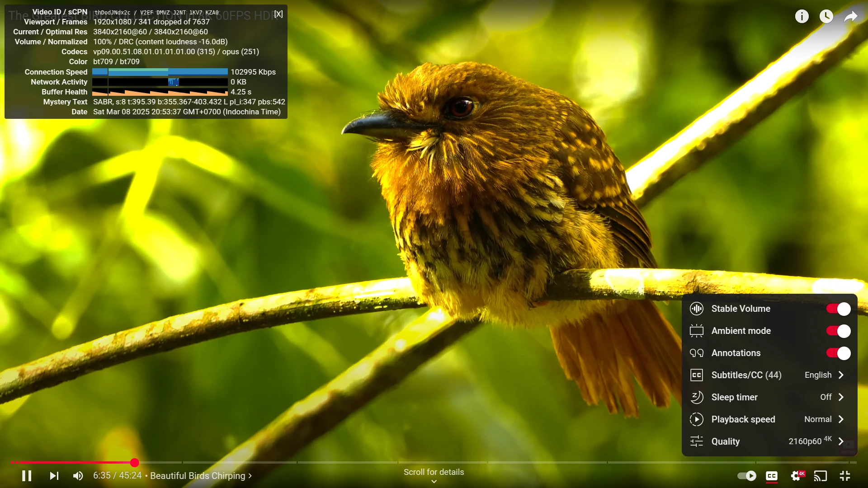
Task: Open the Playback speed menu item
Action: (769, 419)
